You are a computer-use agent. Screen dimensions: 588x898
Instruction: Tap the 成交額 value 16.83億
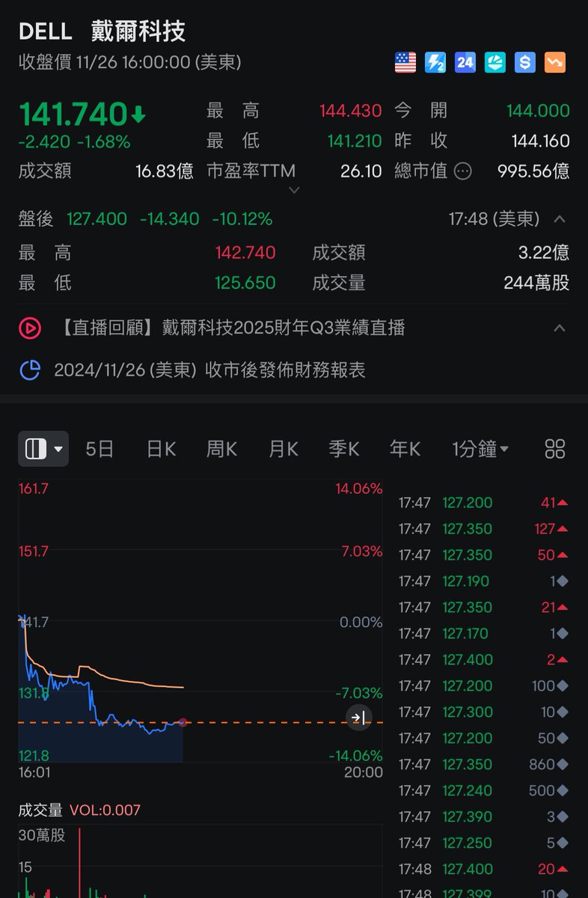(x=164, y=171)
